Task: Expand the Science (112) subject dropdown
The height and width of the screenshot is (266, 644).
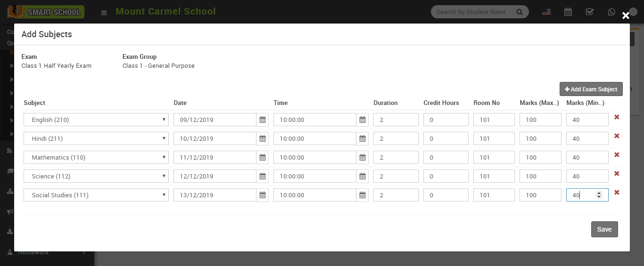Action: point(96,177)
